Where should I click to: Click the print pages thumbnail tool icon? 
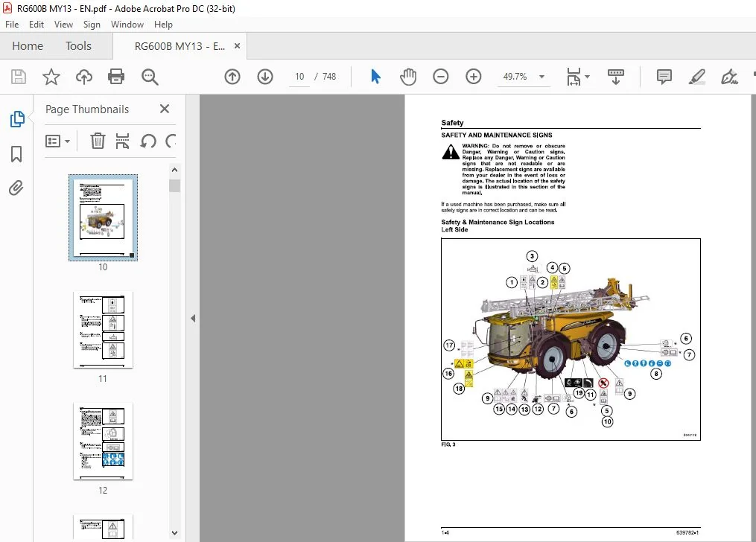(x=122, y=141)
